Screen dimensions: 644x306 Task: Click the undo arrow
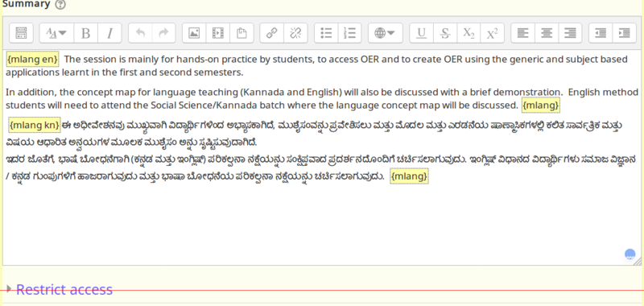click(x=140, y=33)
